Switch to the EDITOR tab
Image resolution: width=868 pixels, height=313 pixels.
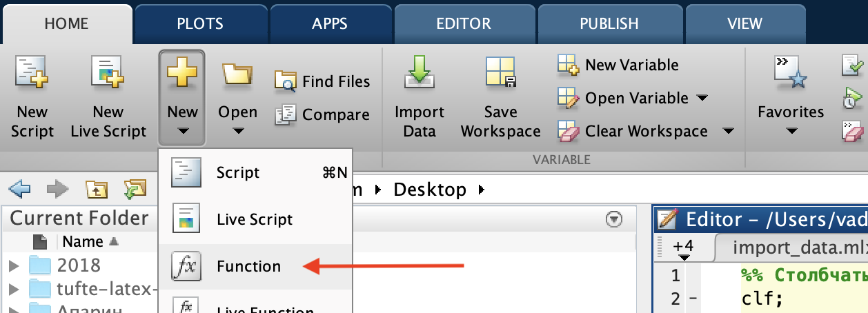[463, 23]
